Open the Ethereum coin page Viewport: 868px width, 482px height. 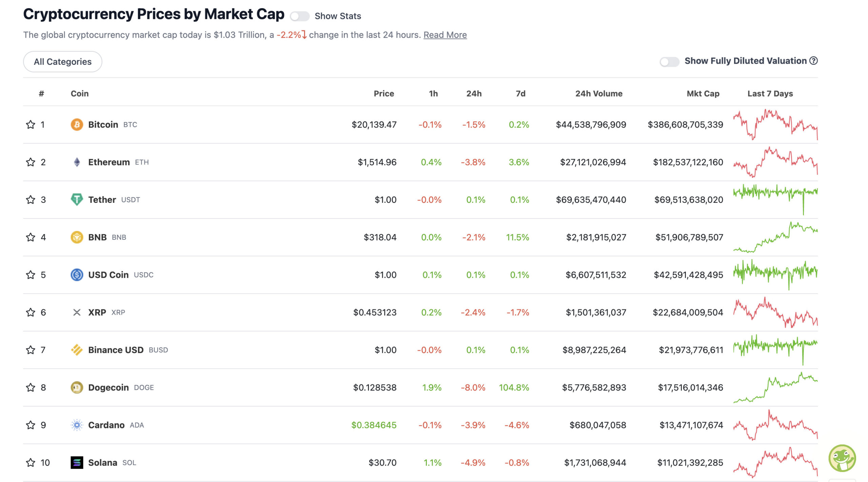109,162
